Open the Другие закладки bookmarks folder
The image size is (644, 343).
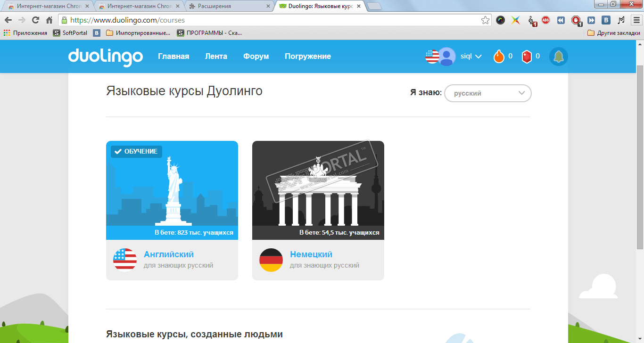[614, 33]
